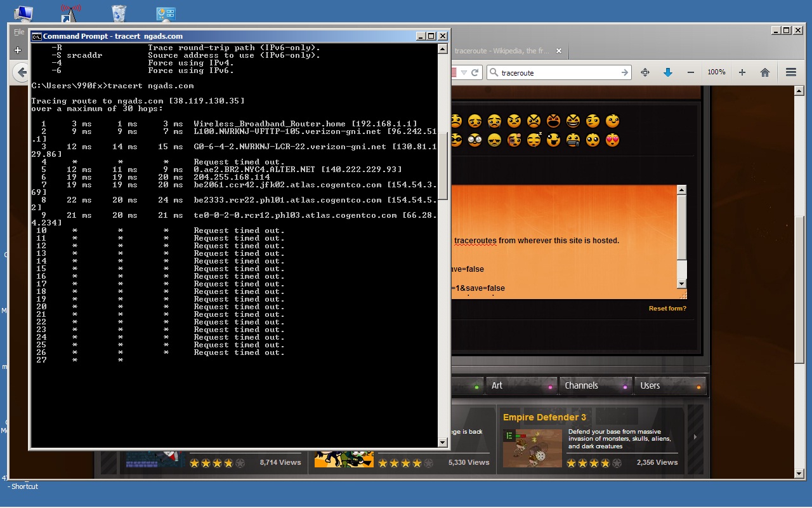The width and height of the screenshot is (812, 508).
Task: Click the underlined word traceroutes
Action: pos(475,241)
